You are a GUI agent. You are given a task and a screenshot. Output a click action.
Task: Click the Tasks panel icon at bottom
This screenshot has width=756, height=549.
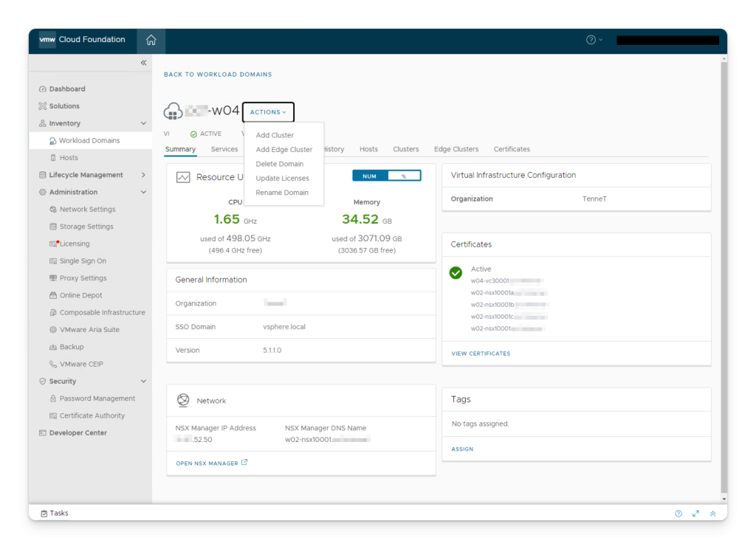click(44, 514)
